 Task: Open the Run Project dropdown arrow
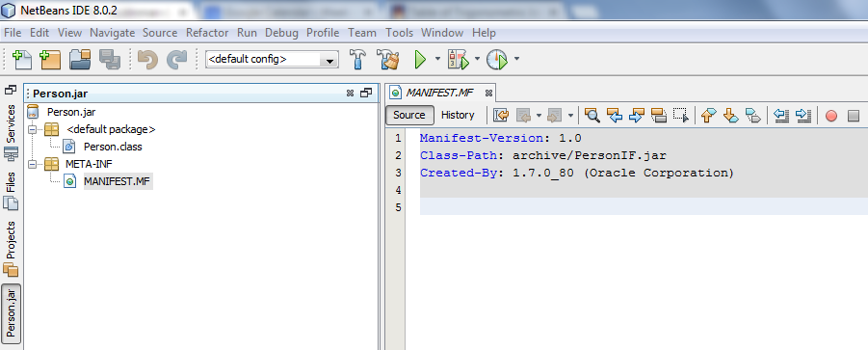point(437,59)
